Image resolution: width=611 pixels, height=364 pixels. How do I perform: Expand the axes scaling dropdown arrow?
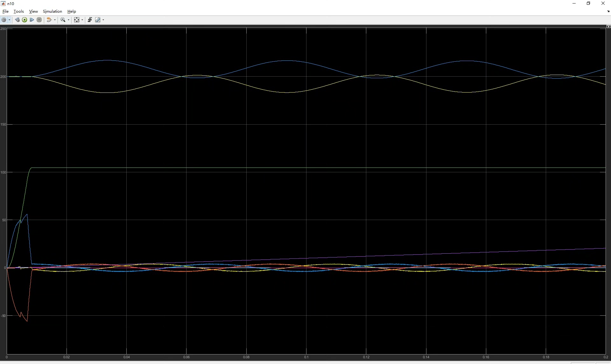(82, 20)
